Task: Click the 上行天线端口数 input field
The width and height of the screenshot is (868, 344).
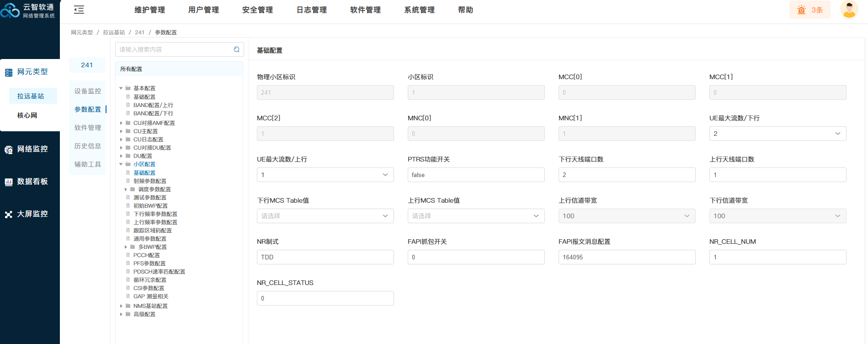Action: click(777, 175)
